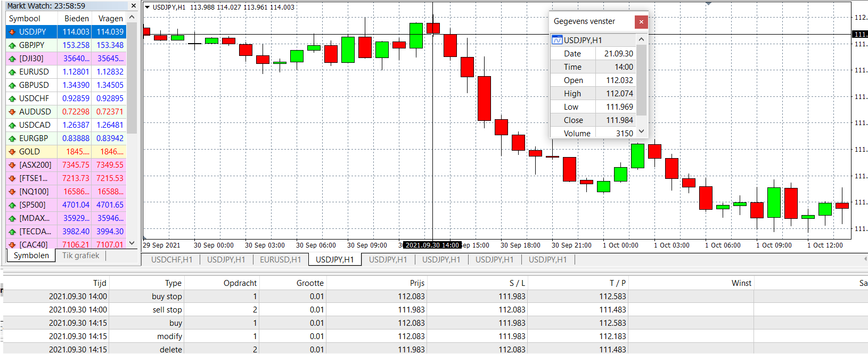868x354 pixels.
Task: Click the Grootte column header
Action: click(292, 283)
